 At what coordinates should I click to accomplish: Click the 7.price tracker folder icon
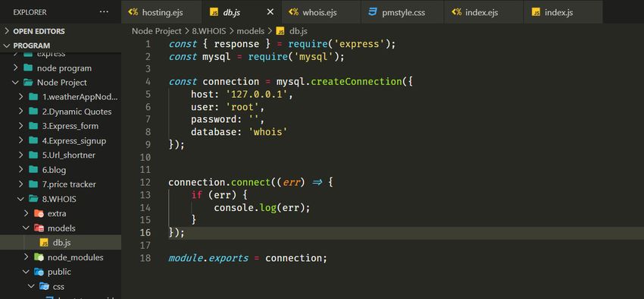[33, 184]
